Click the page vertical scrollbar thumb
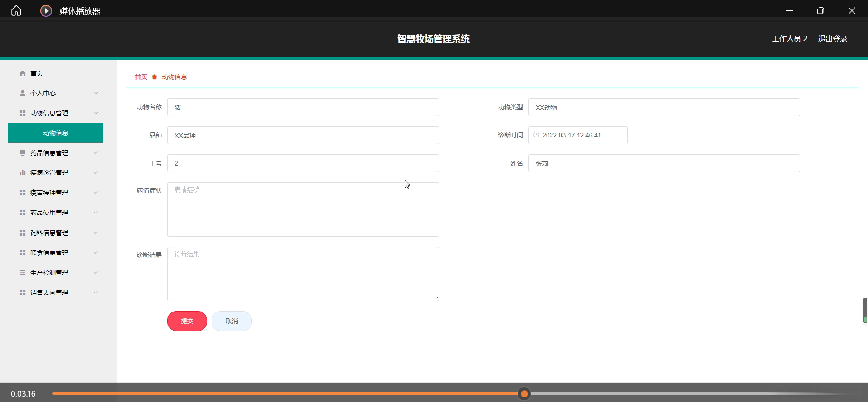 click(865, 310)
